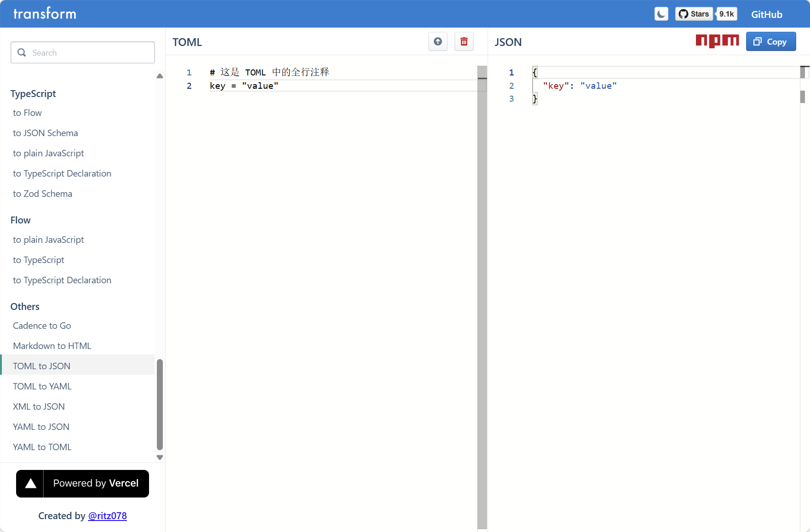Click the 9.1k stars count badge
Viewport: 810px width, 532px height.
[x=727, y=14]
